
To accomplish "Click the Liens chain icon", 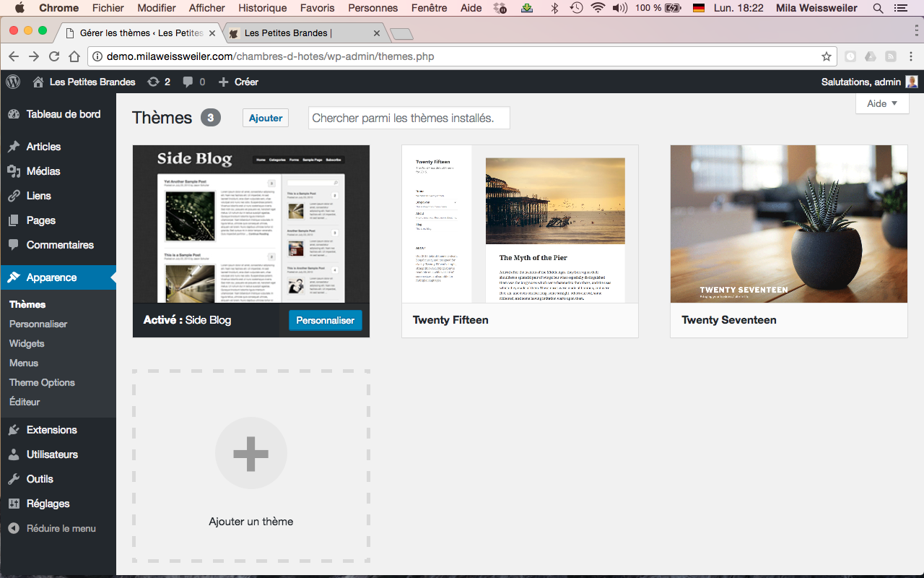I will tap(14, 196).
